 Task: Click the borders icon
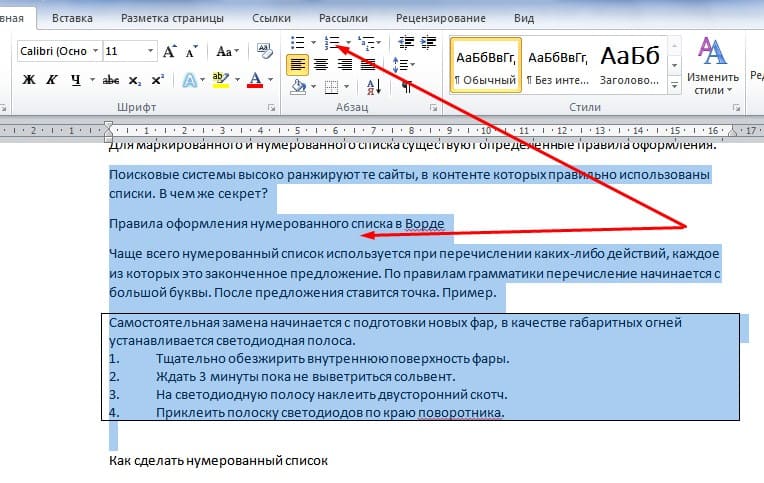[331, 87]
